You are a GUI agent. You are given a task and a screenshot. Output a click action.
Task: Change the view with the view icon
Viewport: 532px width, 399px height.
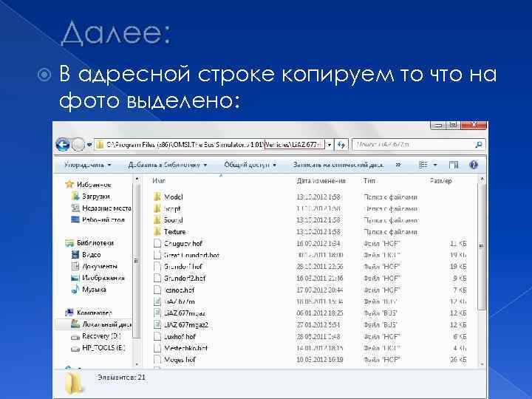[x=423, y=165]
